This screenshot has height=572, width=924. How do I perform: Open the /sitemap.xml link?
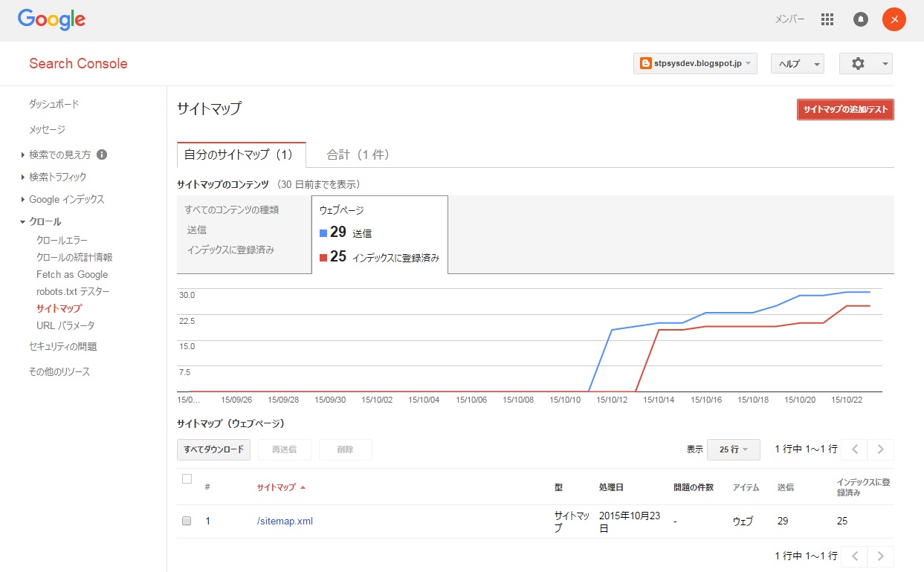[285, 521]
